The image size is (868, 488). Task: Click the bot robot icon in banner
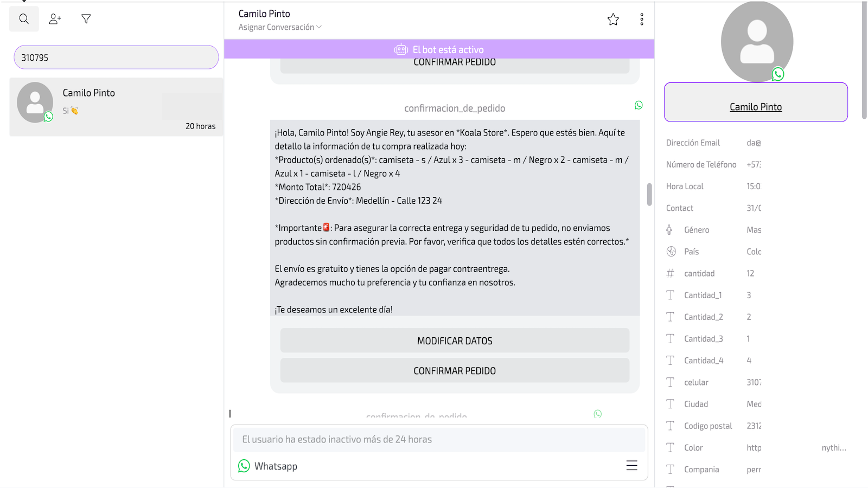tap(401, 49)
